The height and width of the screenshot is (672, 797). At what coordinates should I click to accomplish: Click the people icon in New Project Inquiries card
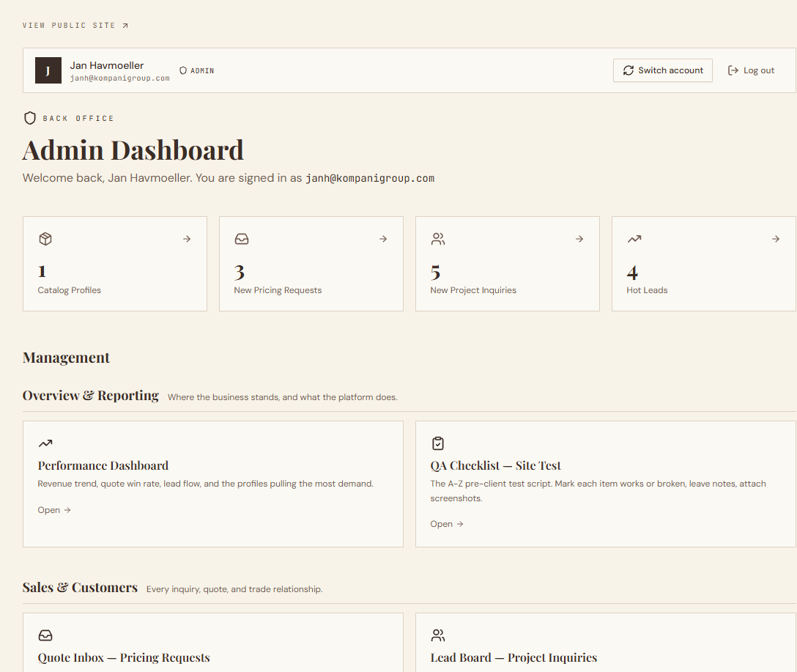coord(437,238)
